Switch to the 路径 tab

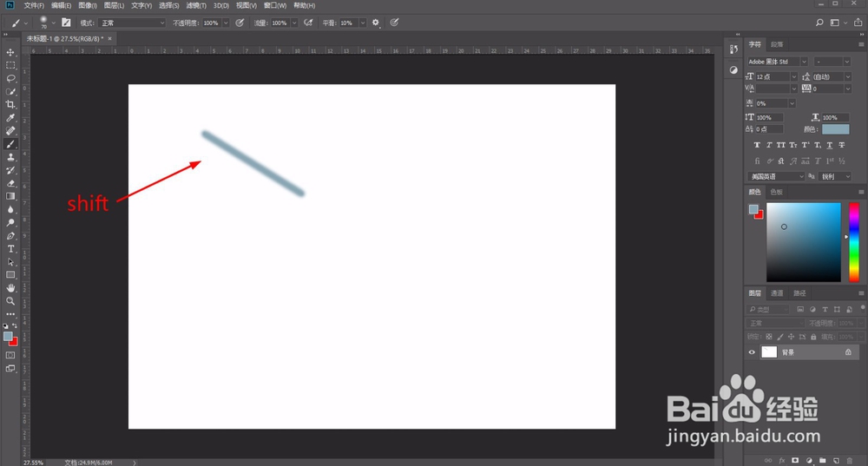(x=800, y=293)
